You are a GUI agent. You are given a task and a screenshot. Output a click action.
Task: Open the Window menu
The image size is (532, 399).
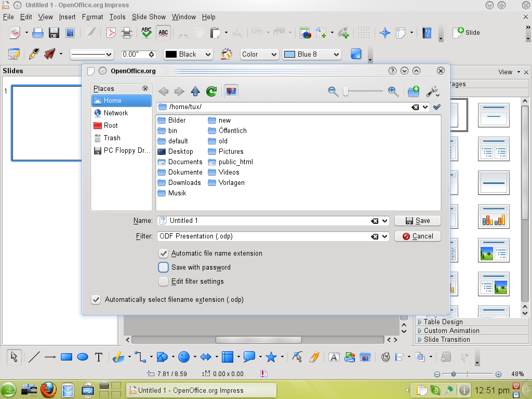(x=183, y=17)
